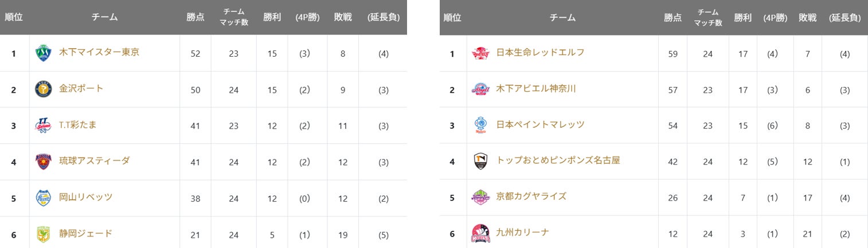Screen dimensions: 868x248
Task: Click the 静岡ジェード team logo
Action: tap(44, 234)
